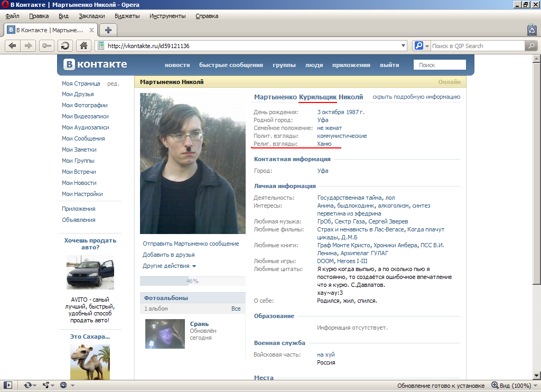Click 'скрыть подробную информацию' link
The height and width of the screenshot is (392, 541).
(416, 97)
